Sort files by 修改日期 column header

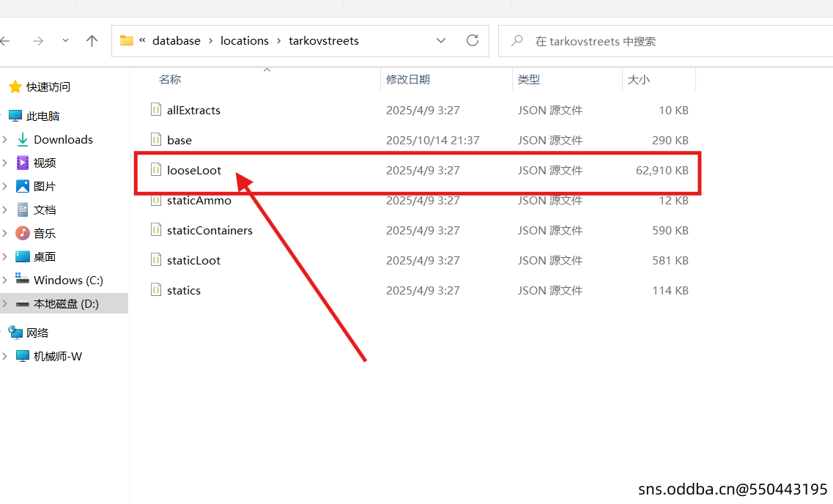408,79
